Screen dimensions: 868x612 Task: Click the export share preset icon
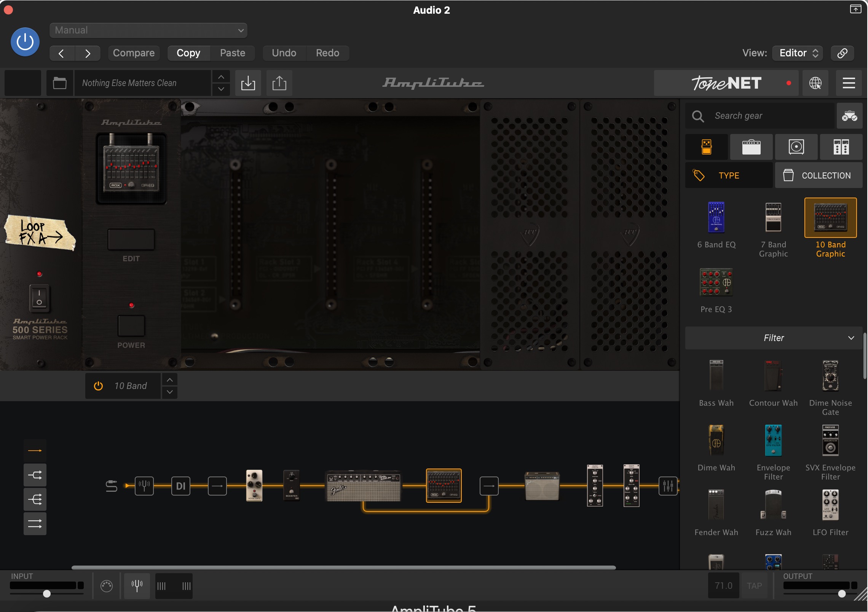(279, 83)
